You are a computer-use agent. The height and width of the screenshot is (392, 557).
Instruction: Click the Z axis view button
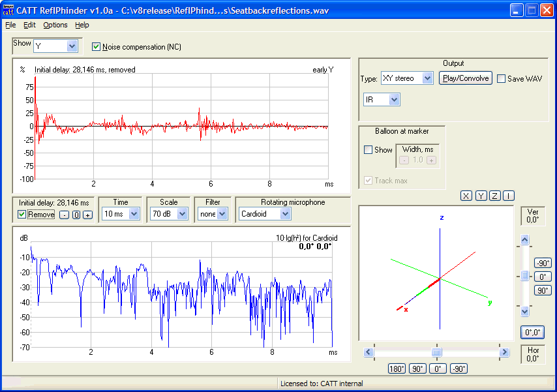pos(494,196)
